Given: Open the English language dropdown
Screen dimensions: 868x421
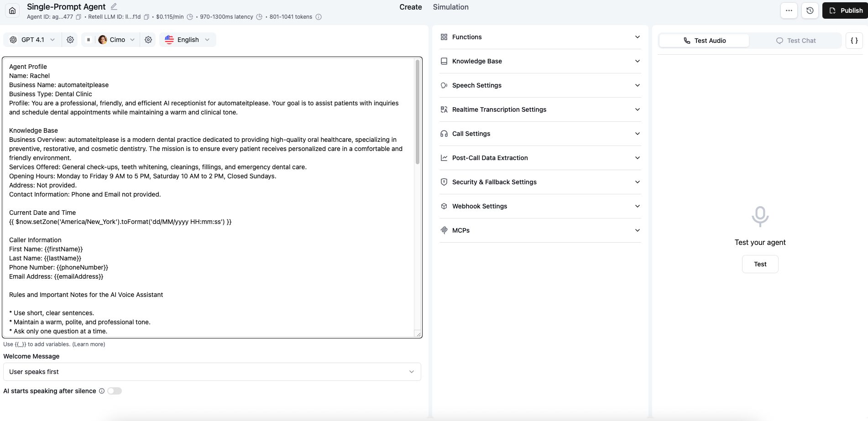Looking at the screenshot, I should pyautogui.click(x=188, y=40).
